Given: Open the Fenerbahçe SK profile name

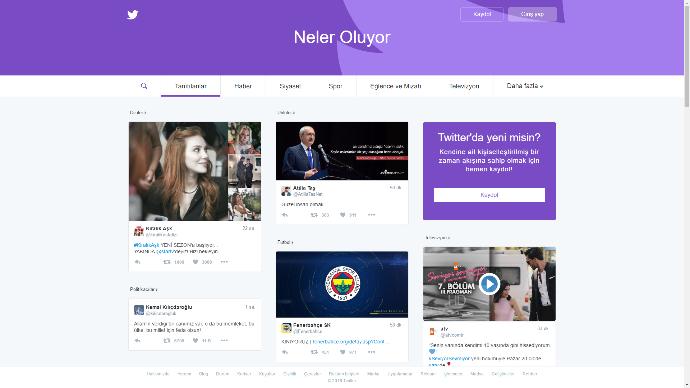Looking at the screenshot, I should (x=312, y=325).
